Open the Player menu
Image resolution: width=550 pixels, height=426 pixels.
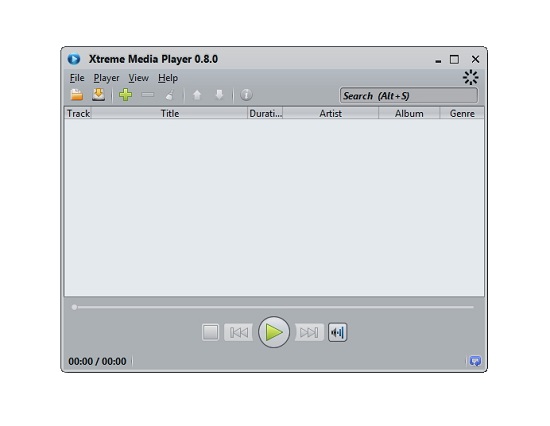106,78
